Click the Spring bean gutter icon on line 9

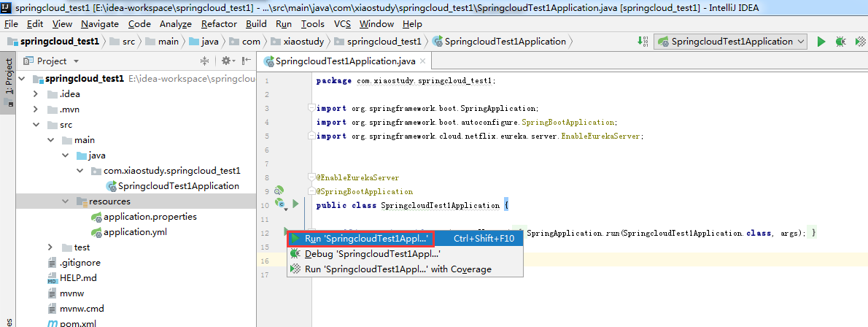click(279, 191)
